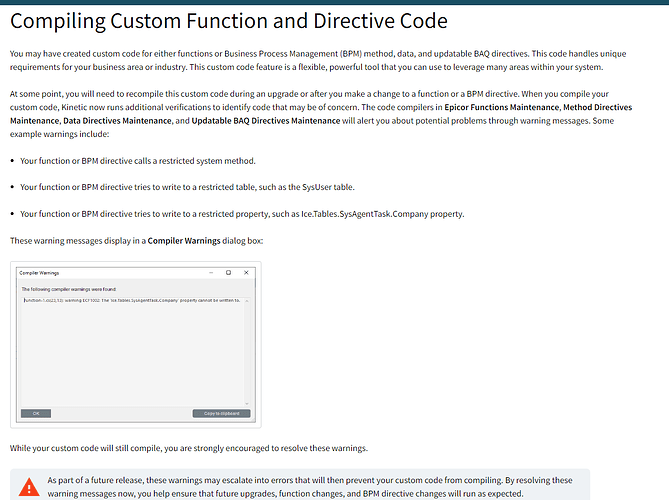
Task: Click the red warning triangle icon
Action: coord(29,487)
